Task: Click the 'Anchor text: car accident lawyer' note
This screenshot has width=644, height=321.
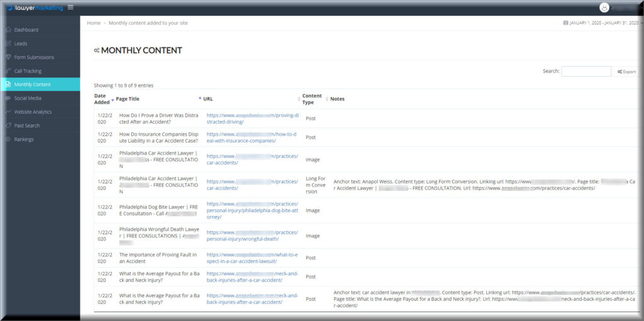Action: 485,299
